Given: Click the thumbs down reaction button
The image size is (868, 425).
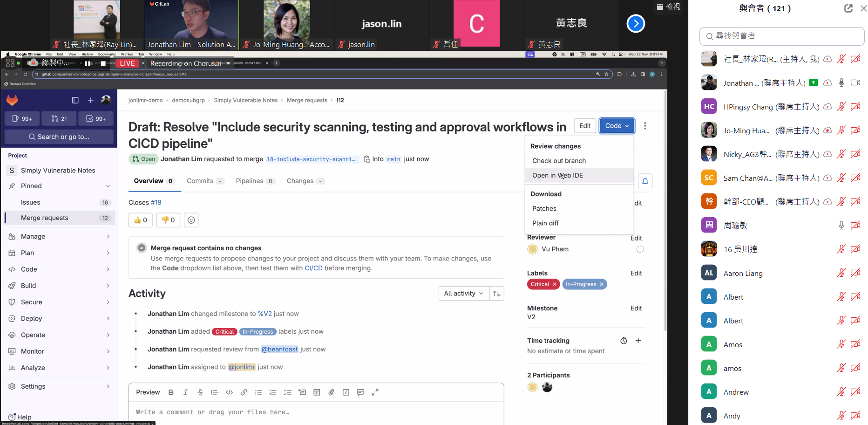Looking at the screenshot, I should (x=168, y=220).
